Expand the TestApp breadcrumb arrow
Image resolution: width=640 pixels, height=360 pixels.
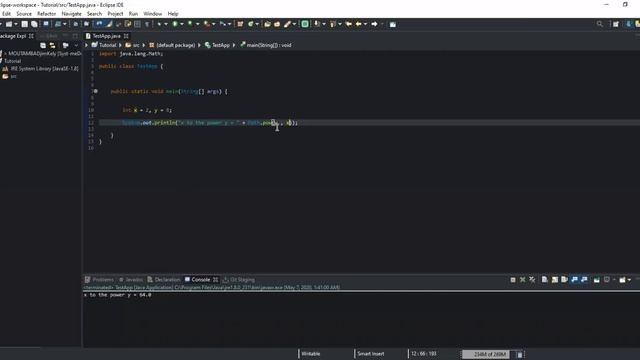click(234, 45)
